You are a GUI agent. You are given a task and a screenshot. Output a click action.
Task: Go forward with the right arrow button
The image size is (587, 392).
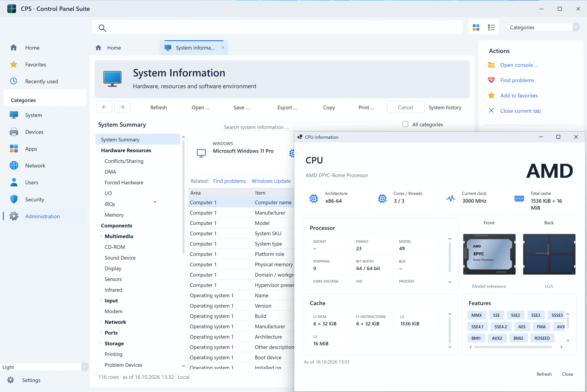click(x=122, y=107)
